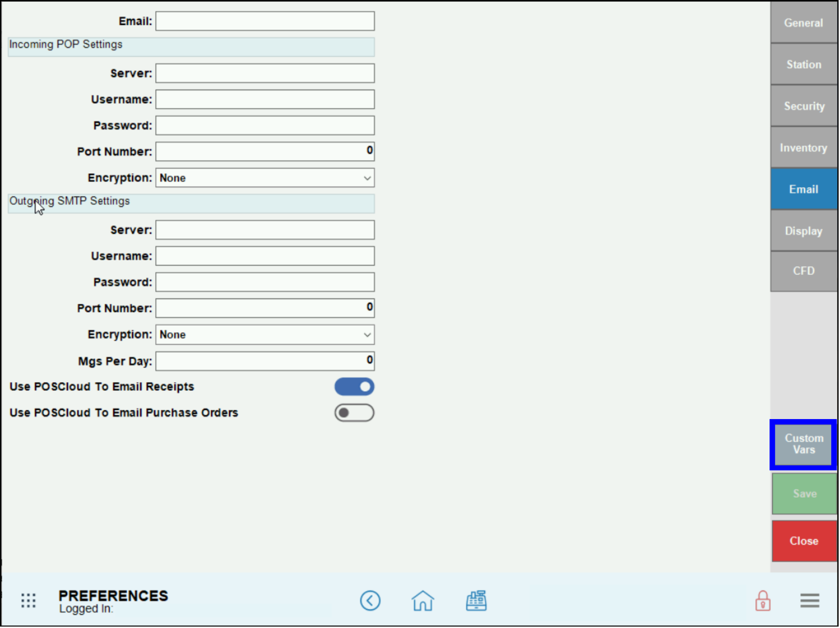Click the Outgoing SMTP Settings header
Screen dimensions: 840x628
pyautogui.click(x=191, y=204)
